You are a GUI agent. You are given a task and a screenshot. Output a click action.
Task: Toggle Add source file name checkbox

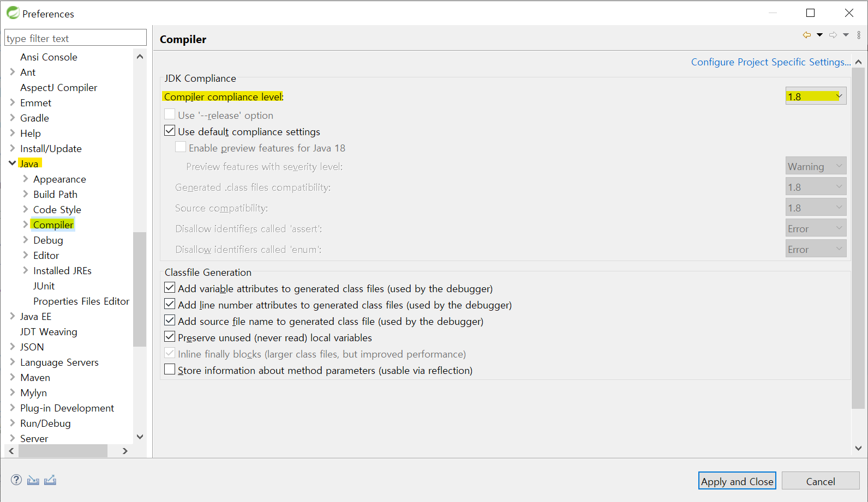tap(170, 320)
